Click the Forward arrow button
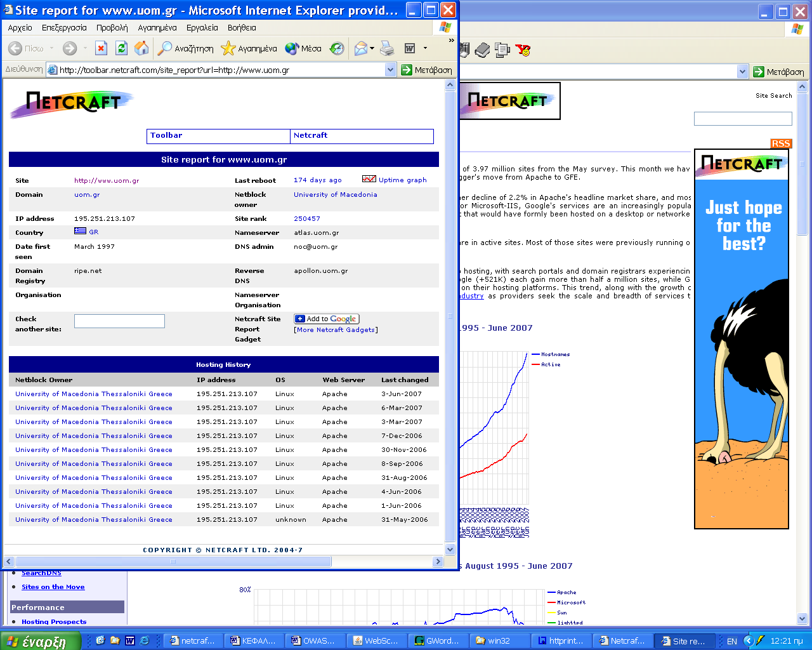 70,48
